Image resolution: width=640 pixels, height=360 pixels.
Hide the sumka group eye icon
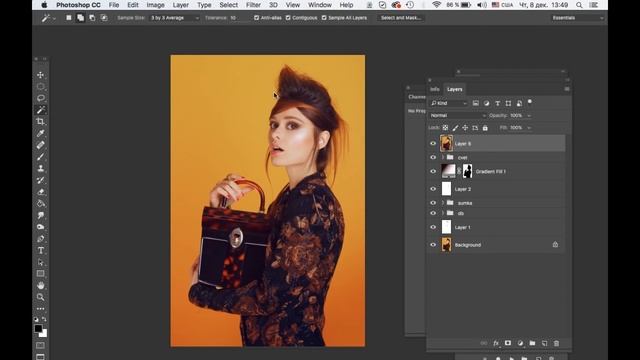point(433,203)
